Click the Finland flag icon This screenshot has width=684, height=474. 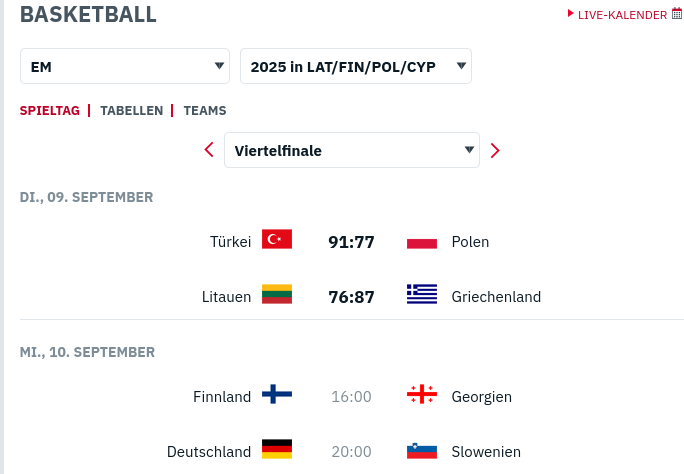277,395
